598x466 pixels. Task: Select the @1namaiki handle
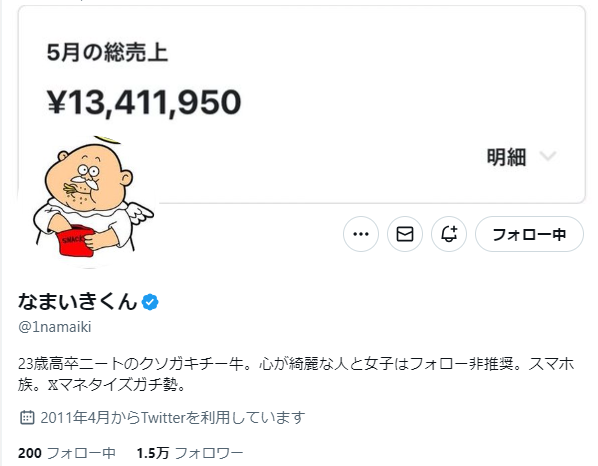coord(55,327)
